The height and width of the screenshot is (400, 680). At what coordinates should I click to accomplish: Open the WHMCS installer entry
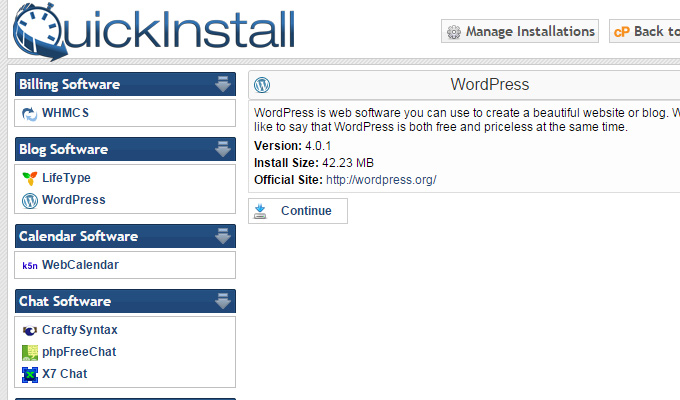tap(65, 113)
